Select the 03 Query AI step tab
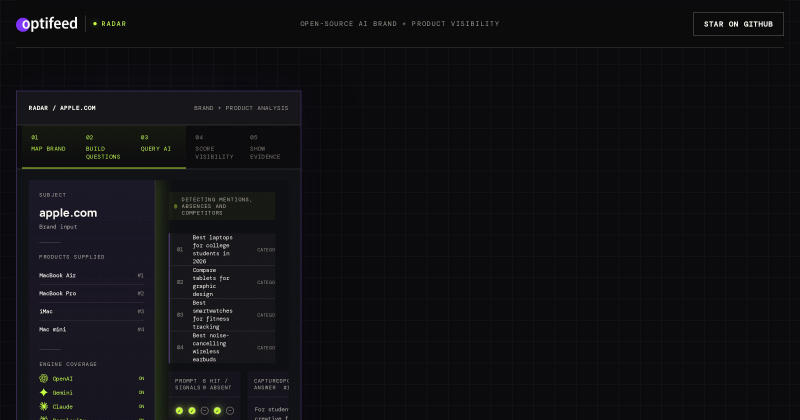Screen dimensions: 800x420 click(x=158, y=147)
